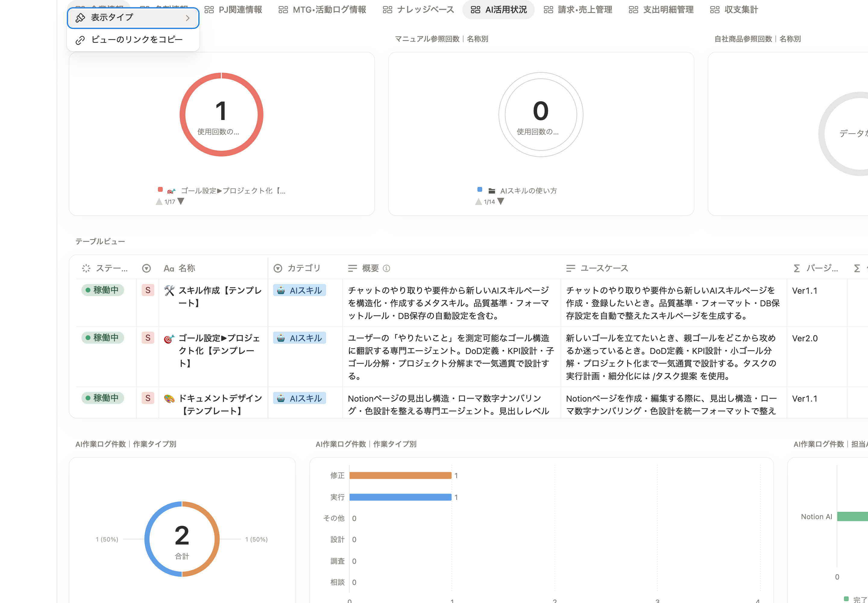This screenshot has height=603, width=868.
Task: Click the 名称 column header
Action: pyautogui.click(x=213, y=268)
